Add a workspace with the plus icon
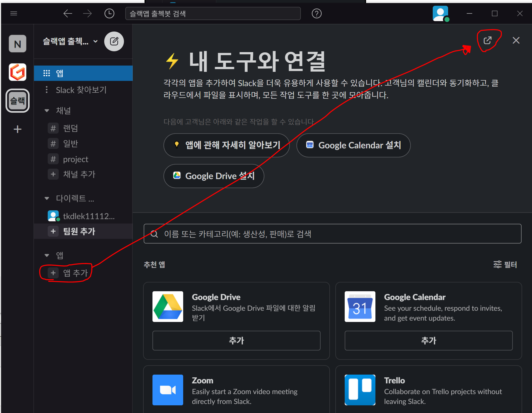Image resolution: width=532 pixels, height=413 pixels. tap(18, 129)
